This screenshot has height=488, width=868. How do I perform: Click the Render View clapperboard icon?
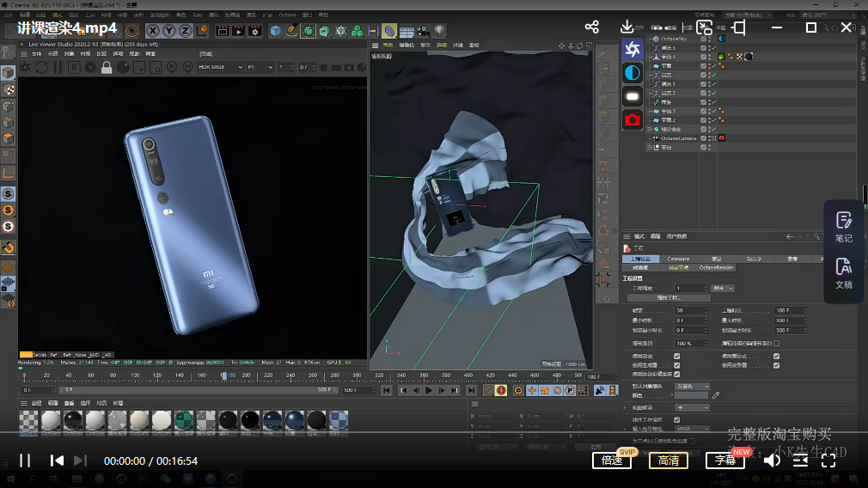tap(222, 31)
